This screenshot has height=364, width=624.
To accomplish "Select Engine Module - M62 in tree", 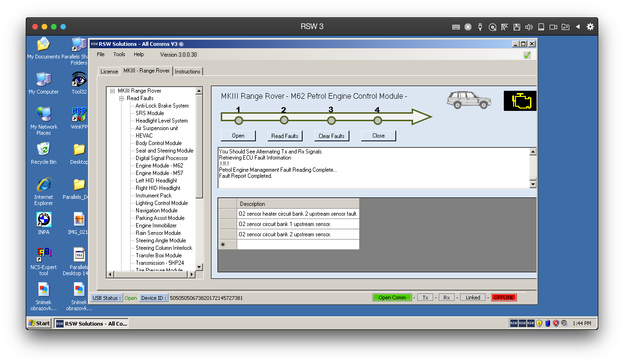I will click(159, 166).
